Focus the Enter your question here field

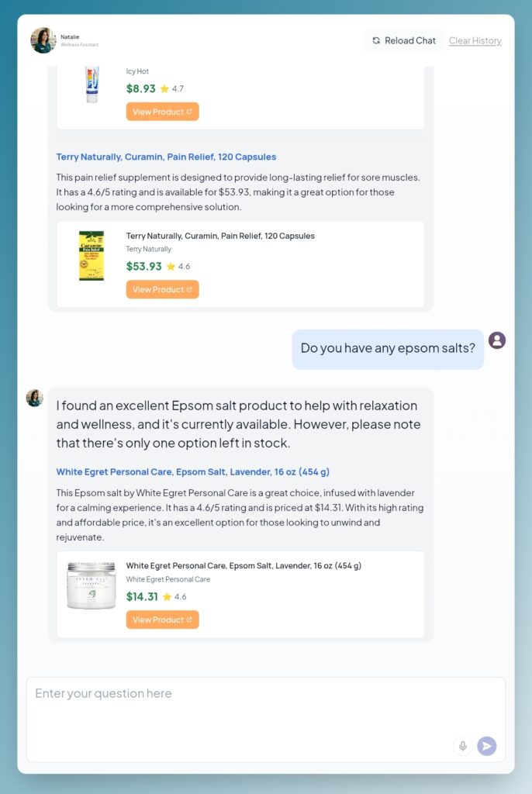click(x=266, y=719)
